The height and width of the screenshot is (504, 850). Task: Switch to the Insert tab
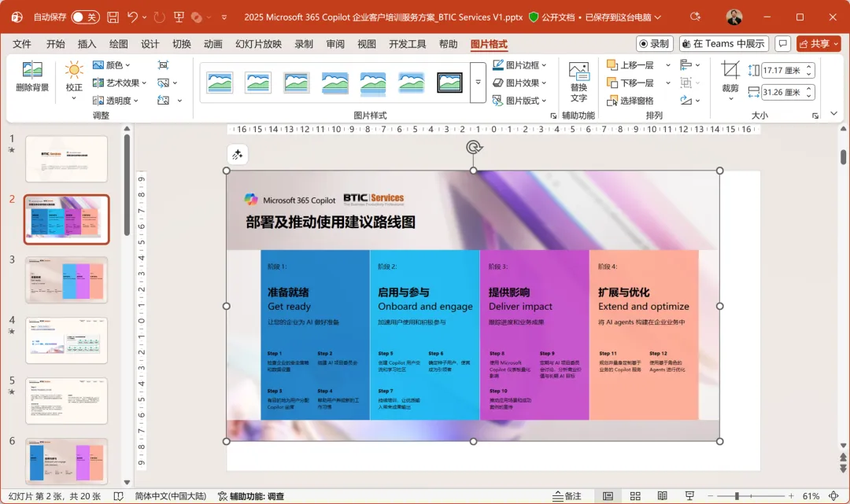(87, 44)
